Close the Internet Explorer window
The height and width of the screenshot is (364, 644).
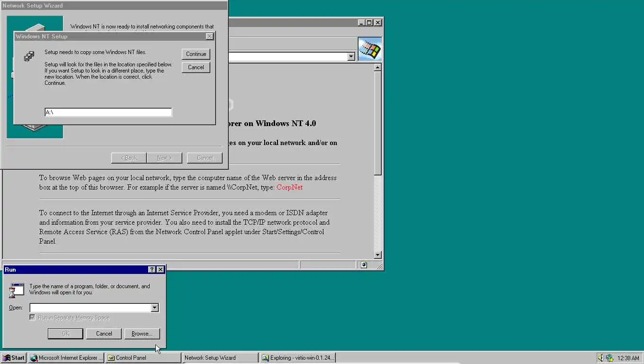377,22
